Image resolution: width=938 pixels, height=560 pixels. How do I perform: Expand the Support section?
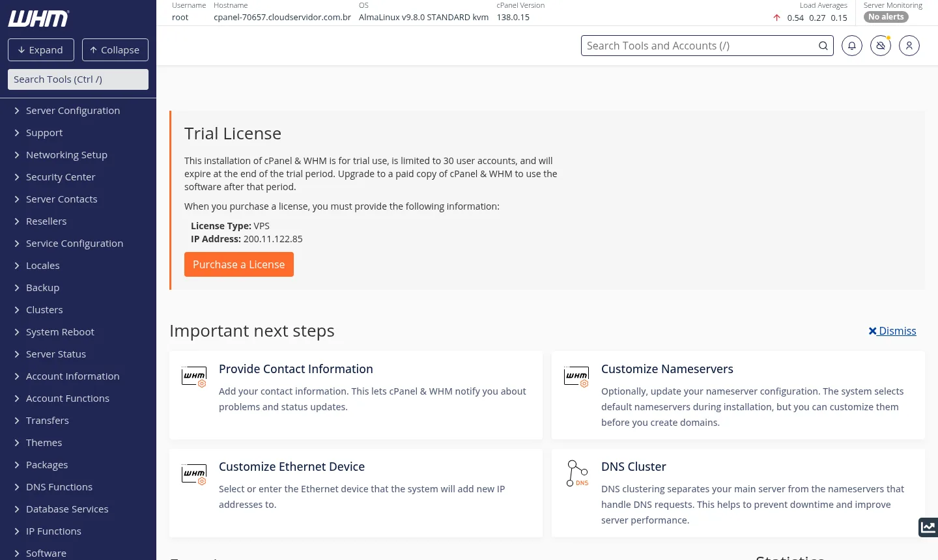pos(78,133)
